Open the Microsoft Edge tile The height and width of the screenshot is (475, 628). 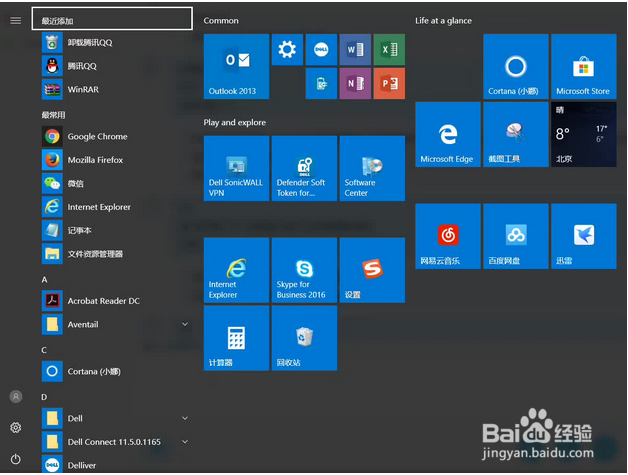448,135
